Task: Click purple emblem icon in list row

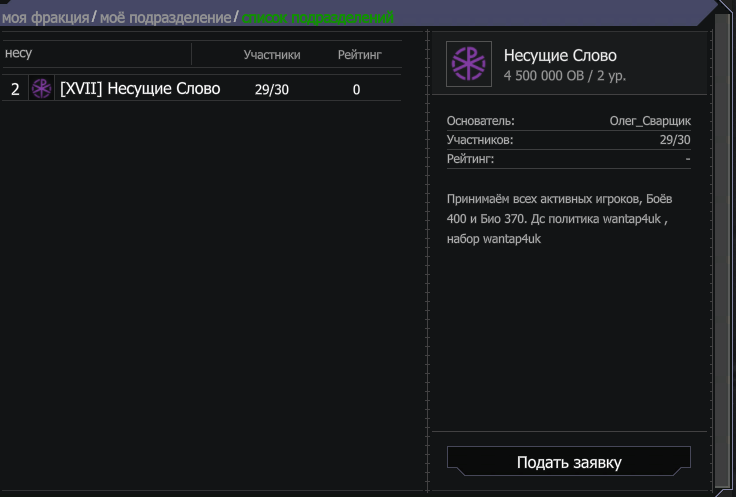Action: pyautogui.click(x=41, y=88)
